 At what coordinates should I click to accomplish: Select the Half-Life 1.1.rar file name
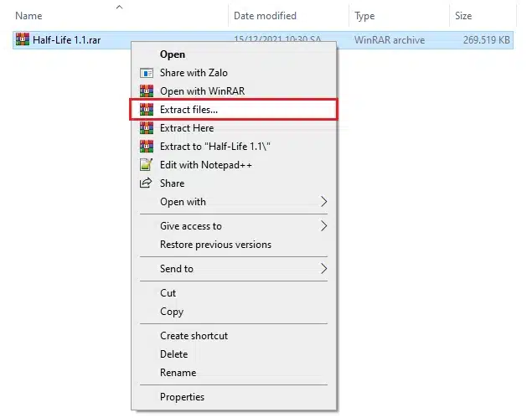66,40
